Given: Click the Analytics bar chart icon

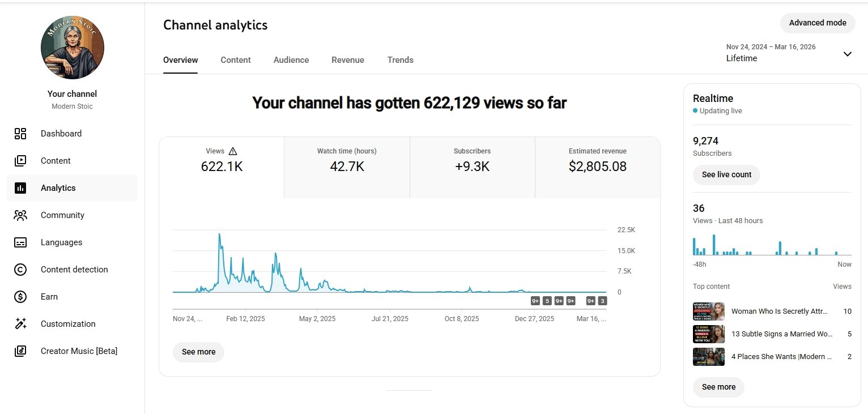Looking at the screenshot, I should 20,188.
